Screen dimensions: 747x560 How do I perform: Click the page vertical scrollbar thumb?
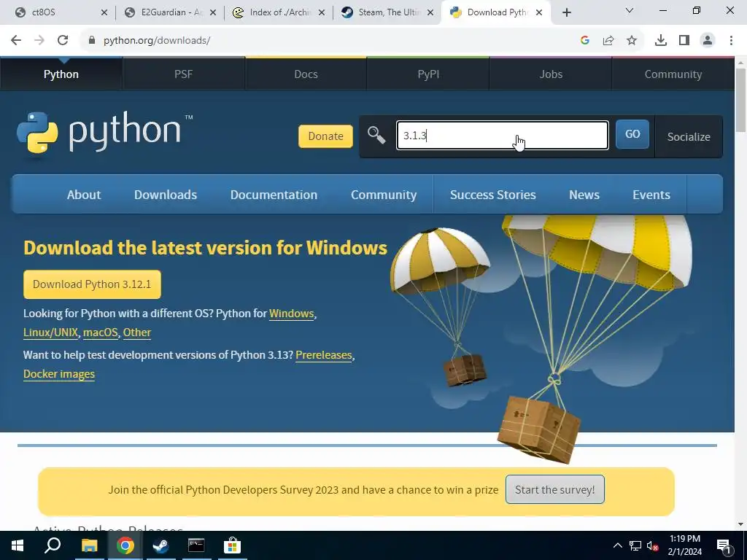pos(740,100)
